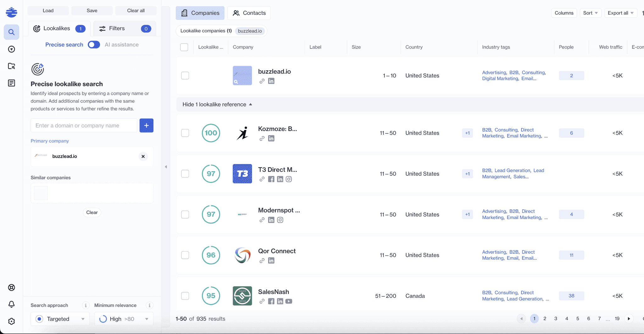644x334 pixels.
Task: Collapse Hide 1 lookalike reference
Action: [217, 105]
